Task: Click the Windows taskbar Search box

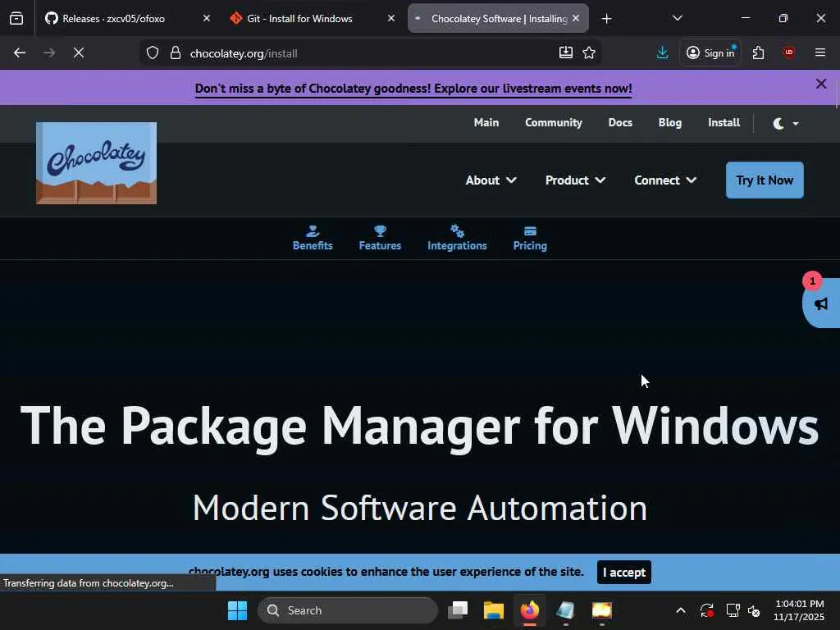Action: (x=348, y=610)
